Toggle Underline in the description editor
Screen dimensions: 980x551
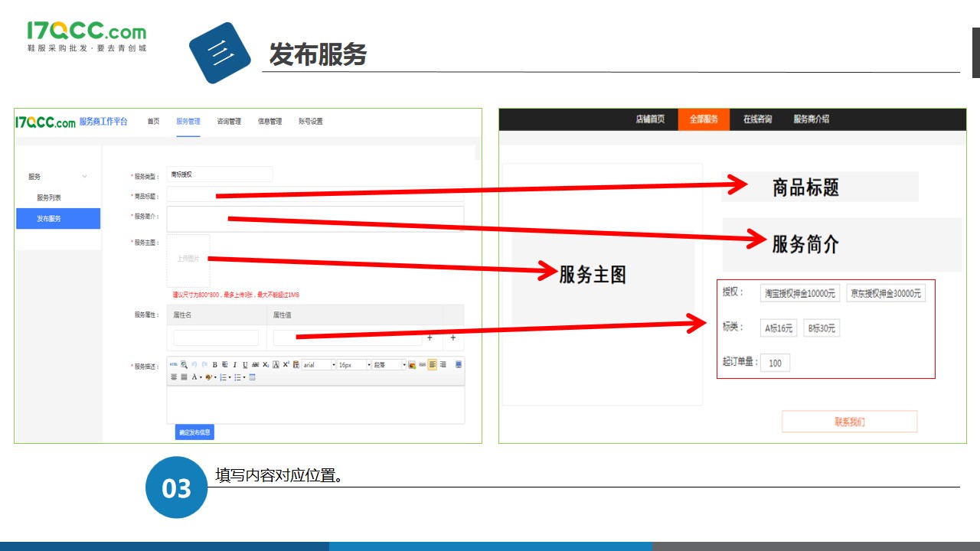tap(245, 365)
